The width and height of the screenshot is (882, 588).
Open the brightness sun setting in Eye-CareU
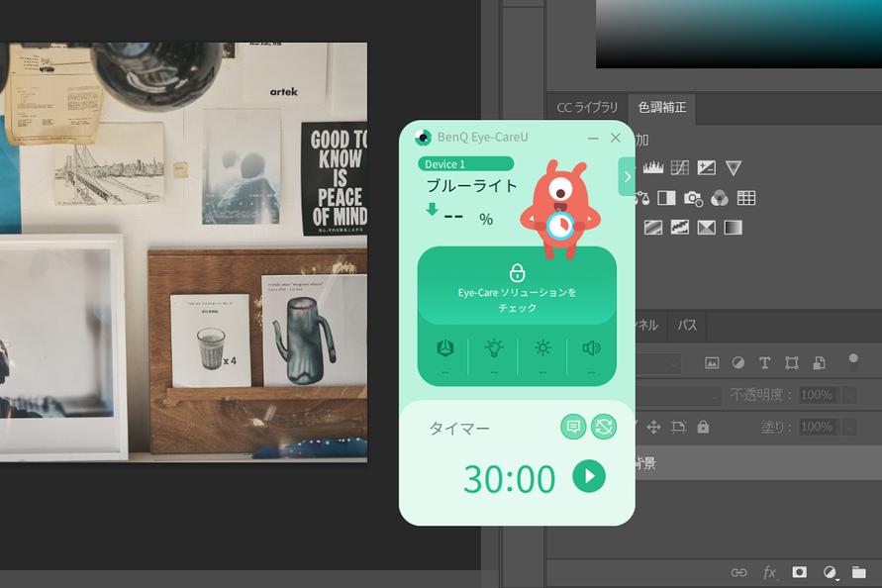[542, 348]
